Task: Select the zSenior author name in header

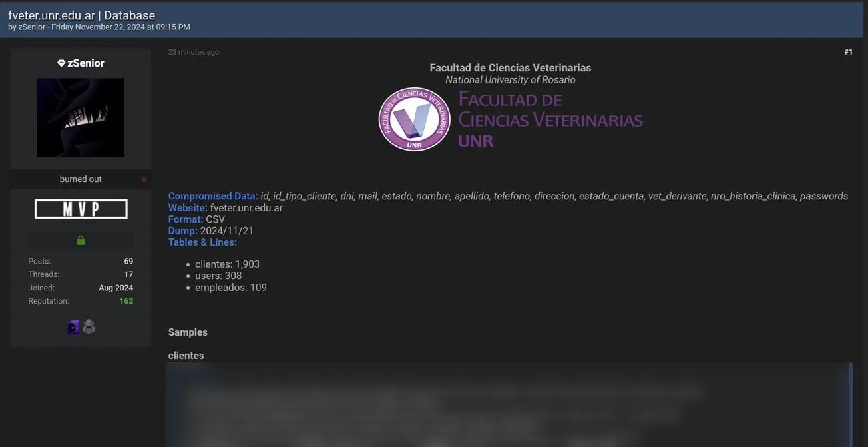Action: point(31,27)
